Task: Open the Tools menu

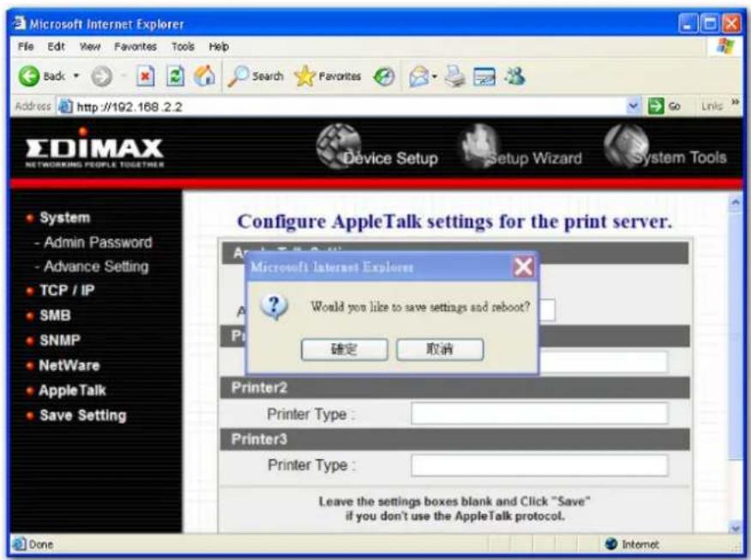Action: pyautogui.click(x=183, y=46)
